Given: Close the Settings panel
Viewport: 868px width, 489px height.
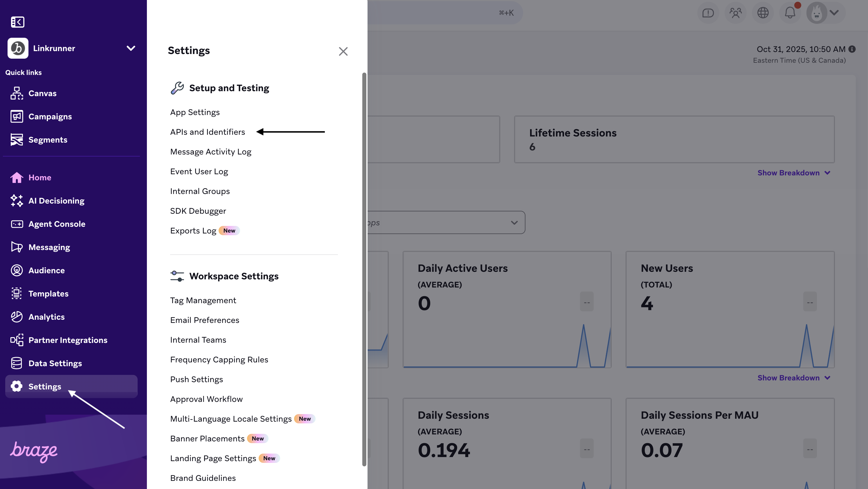Looking at the screenshot, I should click(343, 51).
